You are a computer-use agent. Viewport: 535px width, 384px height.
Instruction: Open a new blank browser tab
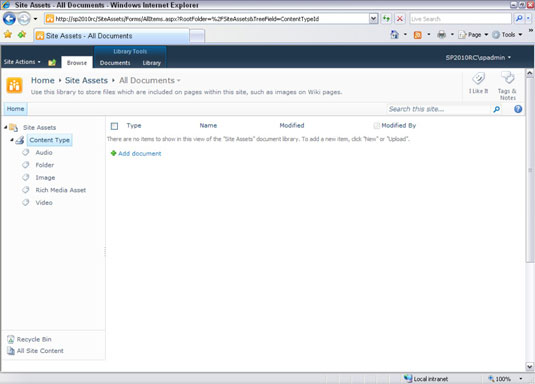click(197, 36)
